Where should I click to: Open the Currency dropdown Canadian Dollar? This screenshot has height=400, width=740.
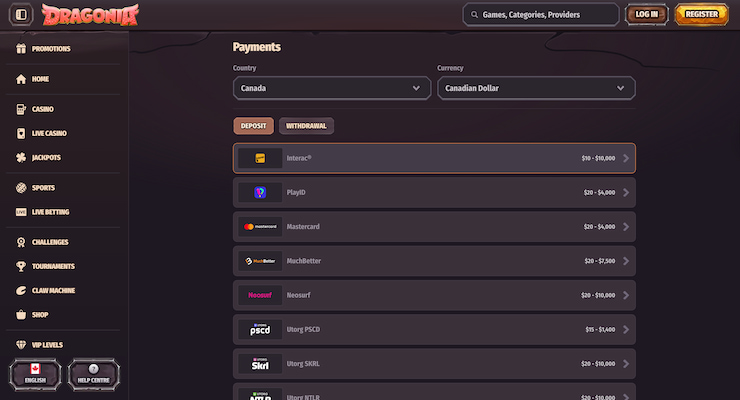click(536, 88)
